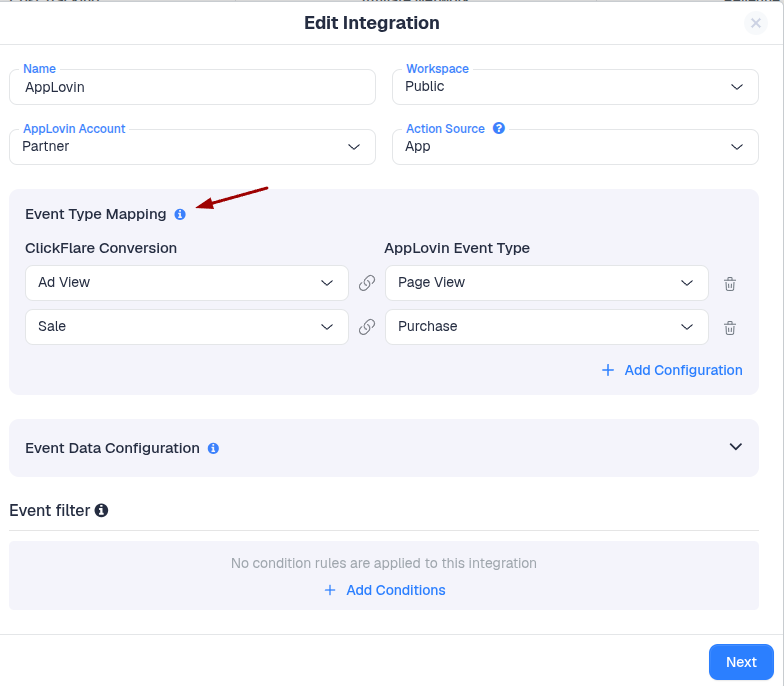Close the Edit Integration dialog
The image size is (784, 686).
756,23
